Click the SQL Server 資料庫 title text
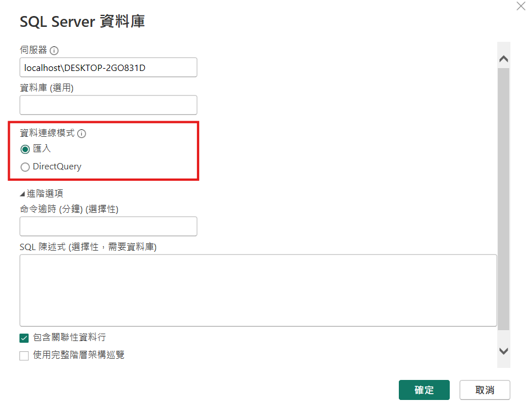This screenshot has width=527, height=420. click(x=82, y=22)
